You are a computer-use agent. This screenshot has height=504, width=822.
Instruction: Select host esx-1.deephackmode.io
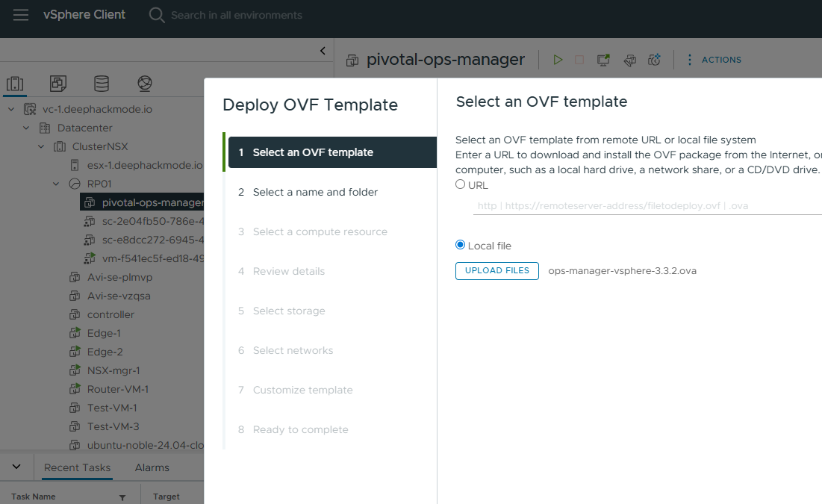[x=145, y=165]
